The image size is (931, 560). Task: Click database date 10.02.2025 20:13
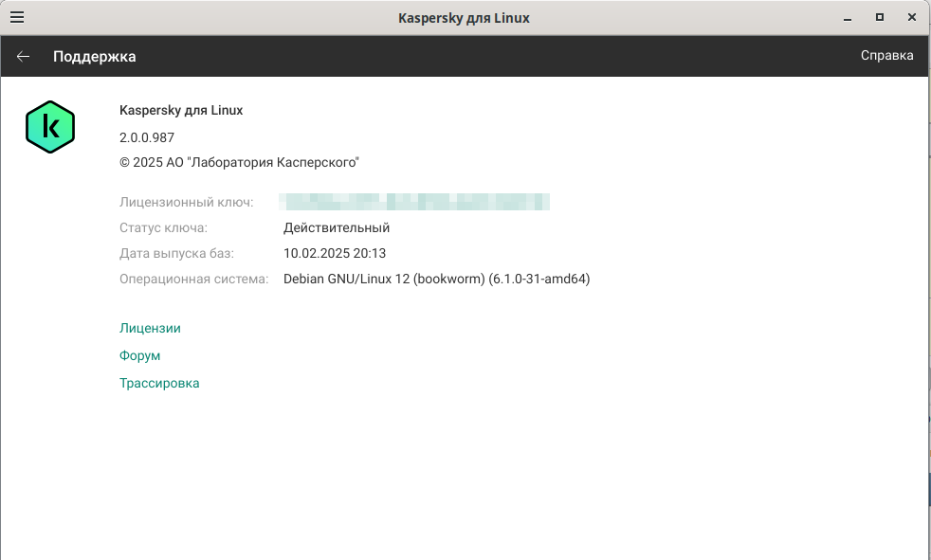pyautogui.click(x=335, y=253)
